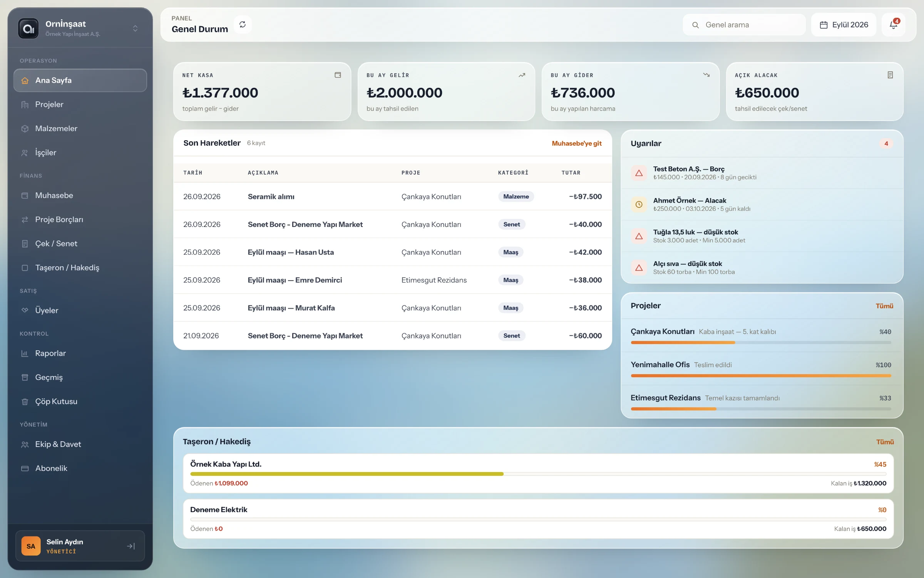Viewport: 924px width, 578px height.
Task: Click the Çankaya Konutları progress bar
Action: coord(761,343)
